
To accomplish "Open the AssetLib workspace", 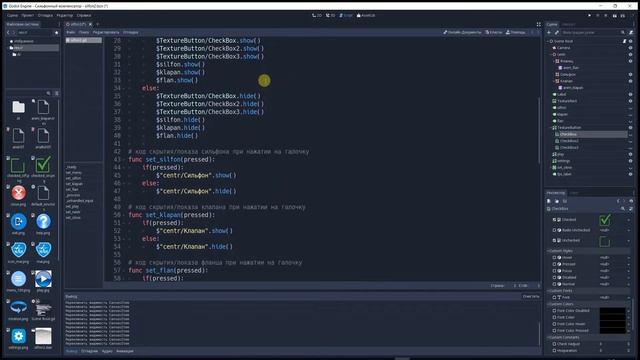I will coord(366,16).
